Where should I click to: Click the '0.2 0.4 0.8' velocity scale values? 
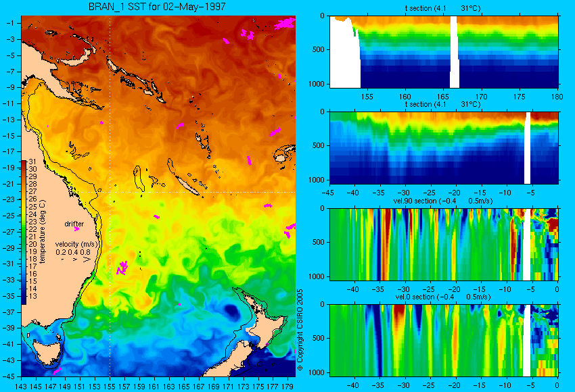click(73, 252)
